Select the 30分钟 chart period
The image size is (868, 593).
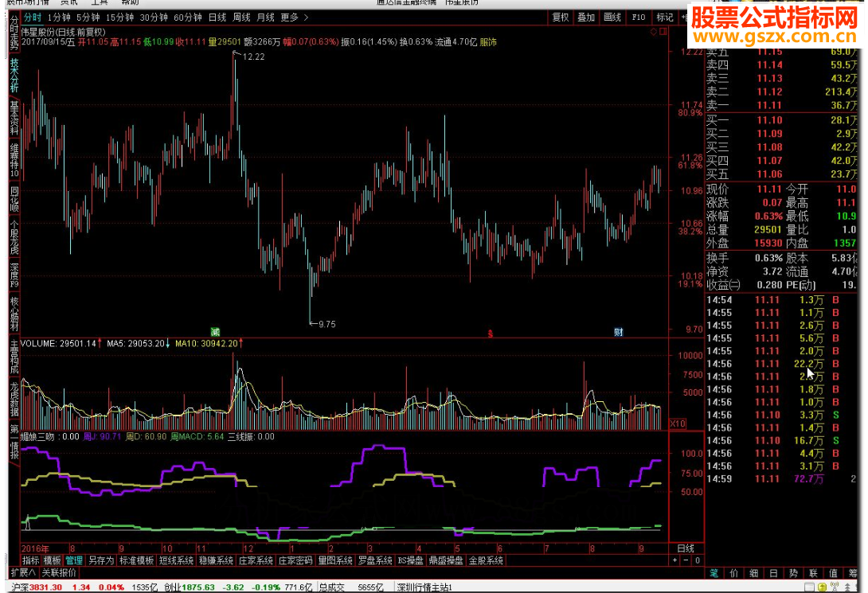point(154,18)
